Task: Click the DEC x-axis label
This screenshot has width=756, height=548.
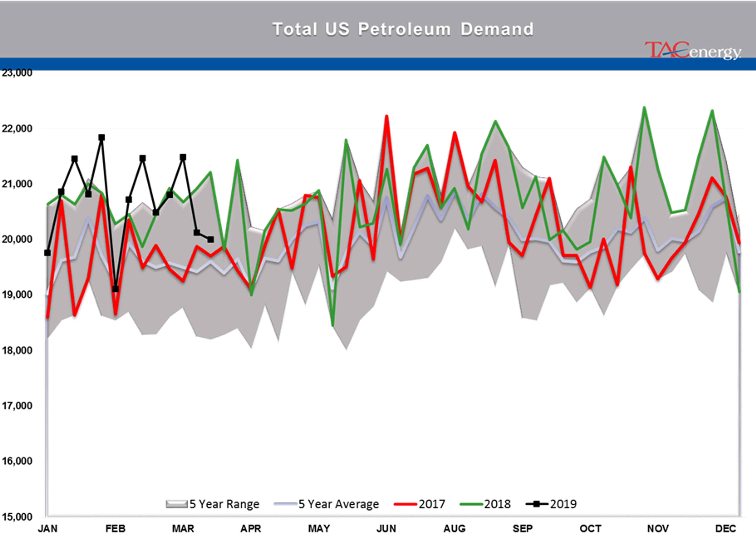Action: tap(726, 529)
